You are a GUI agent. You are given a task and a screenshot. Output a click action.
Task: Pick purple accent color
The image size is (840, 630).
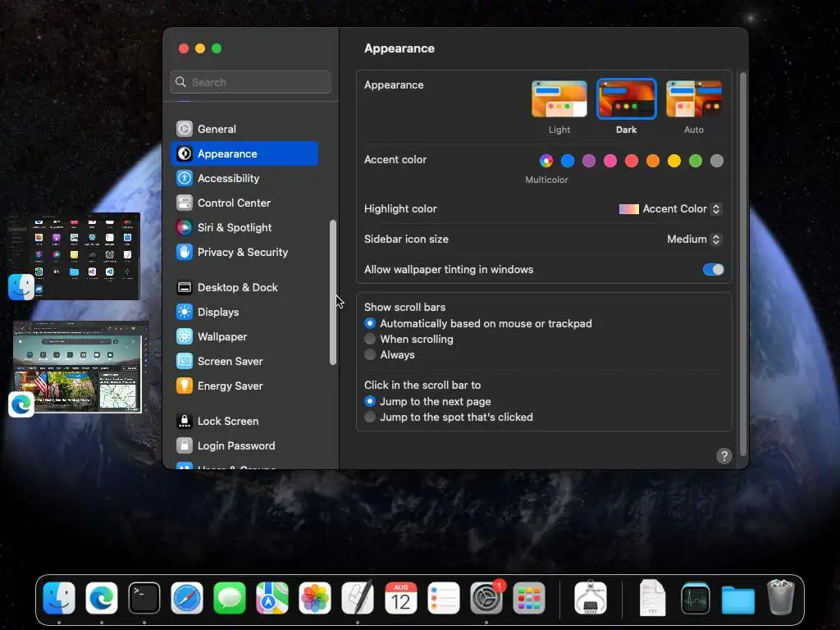point(589,161)
